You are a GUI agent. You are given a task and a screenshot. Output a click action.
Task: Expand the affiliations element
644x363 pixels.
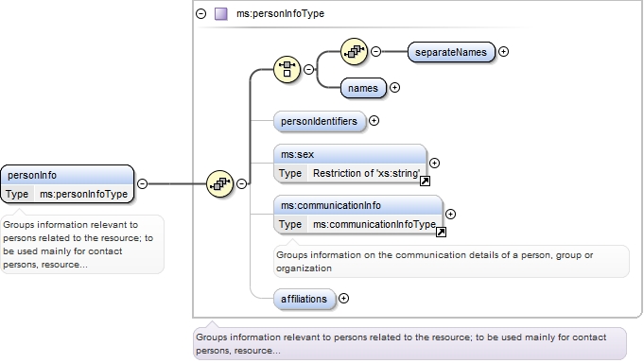[344, 299]
